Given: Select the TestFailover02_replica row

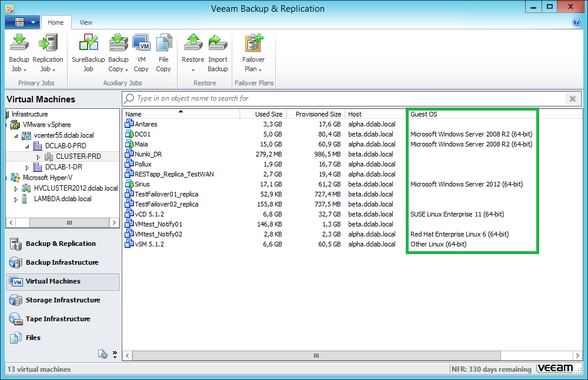Looking at the screenshot, I should pos(330,204).
